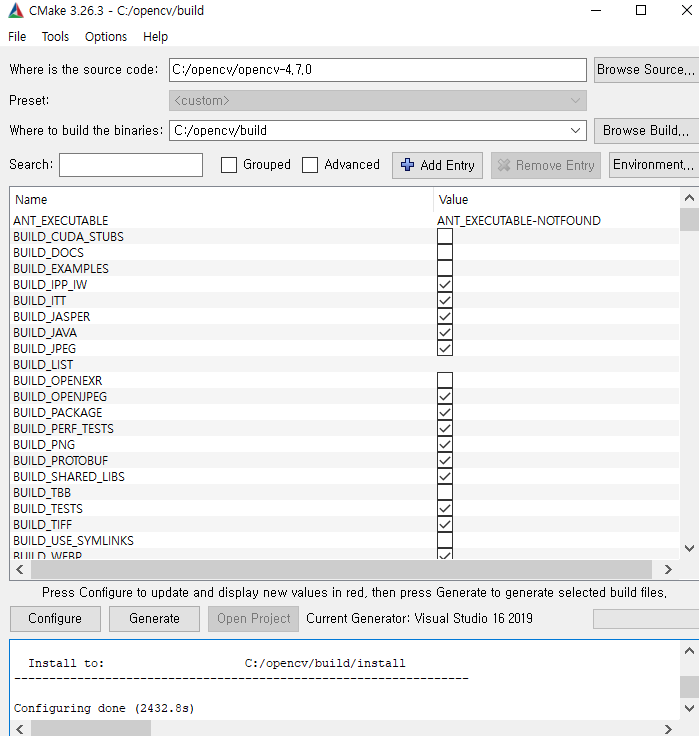Click ANT_EXECUTABLE-NOTFOUND value cell
Viewport: 699px width, 736px height.
click(x=519, y=221)
